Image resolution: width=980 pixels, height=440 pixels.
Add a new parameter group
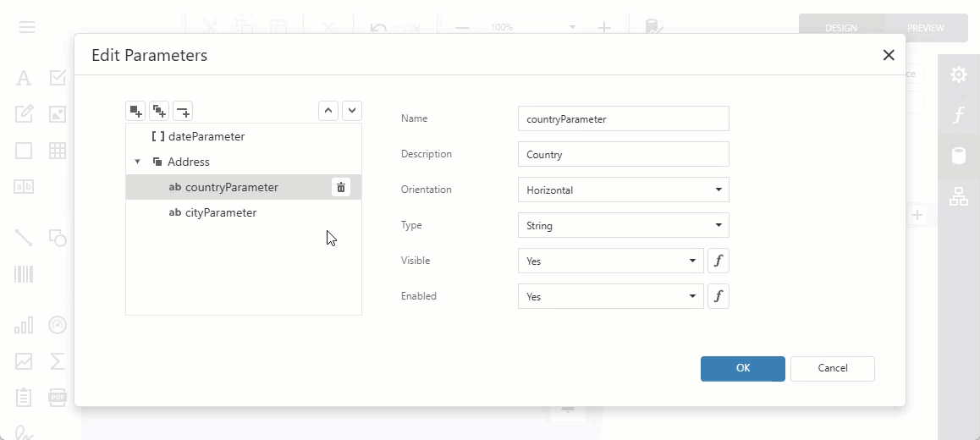point(159,111)
